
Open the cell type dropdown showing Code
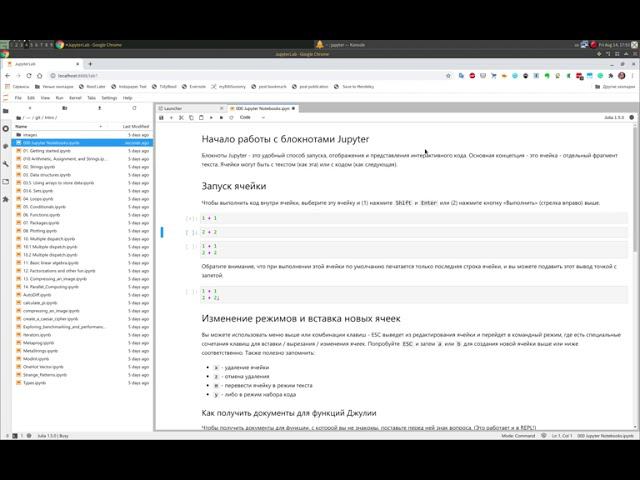coord(252,118)
